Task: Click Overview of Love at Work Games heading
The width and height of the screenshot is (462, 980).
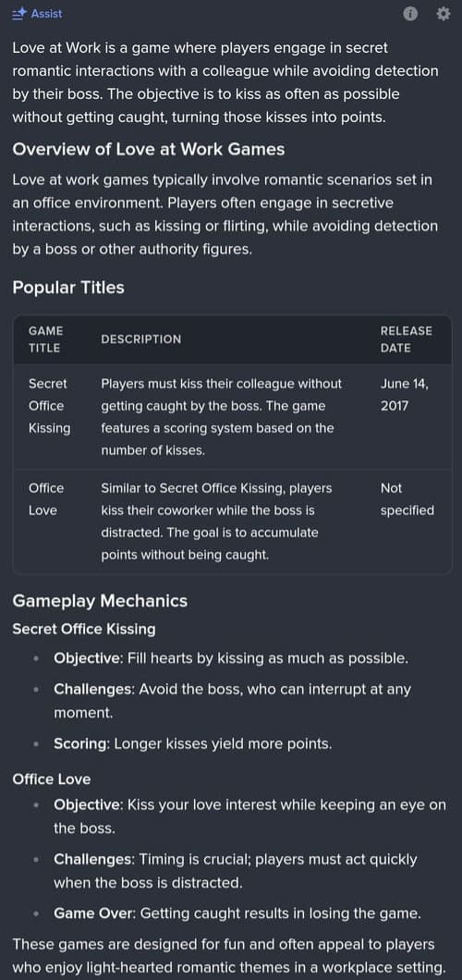Action: (x=149, y=149)
